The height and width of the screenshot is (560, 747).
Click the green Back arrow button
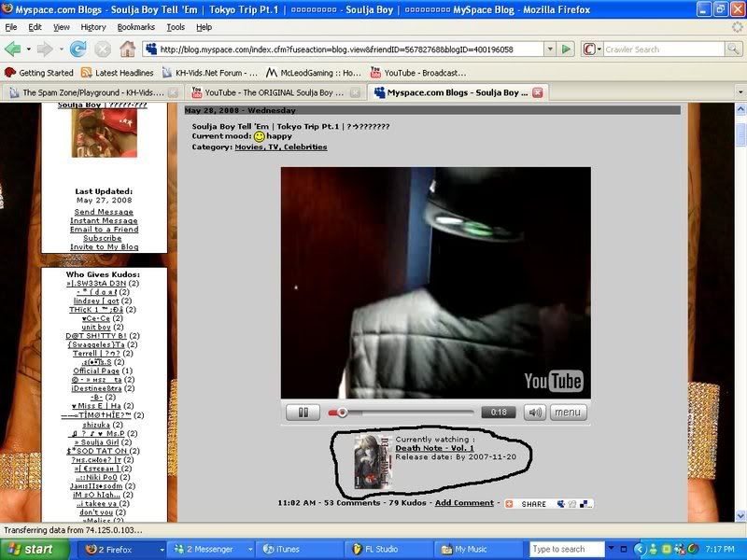[12, 49]
